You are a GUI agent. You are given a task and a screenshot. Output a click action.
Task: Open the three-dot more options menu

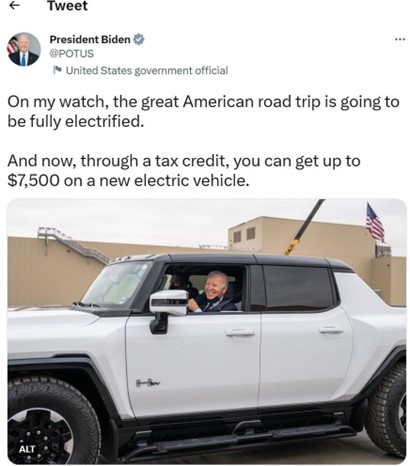pyautogui.click(x=400, y=39)
